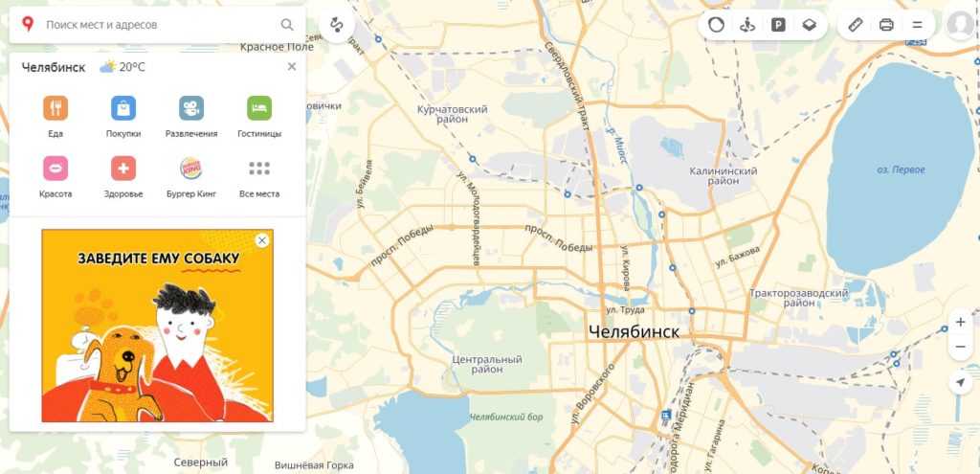This screenshot has height=474, width=980.
Task: Select the Здоровье health category
Action: click(x=123, y=177)
